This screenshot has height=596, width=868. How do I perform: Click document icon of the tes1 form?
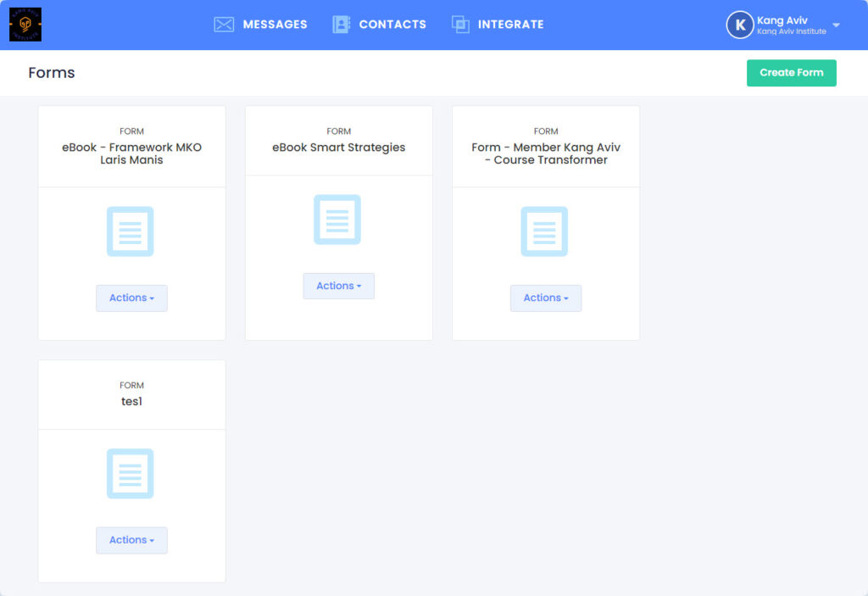[131, 473]
